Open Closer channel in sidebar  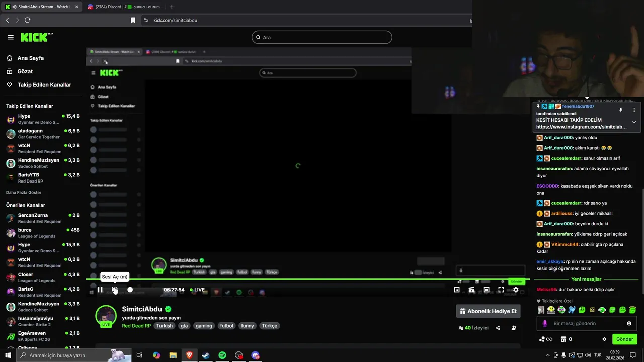coord(43,277)
